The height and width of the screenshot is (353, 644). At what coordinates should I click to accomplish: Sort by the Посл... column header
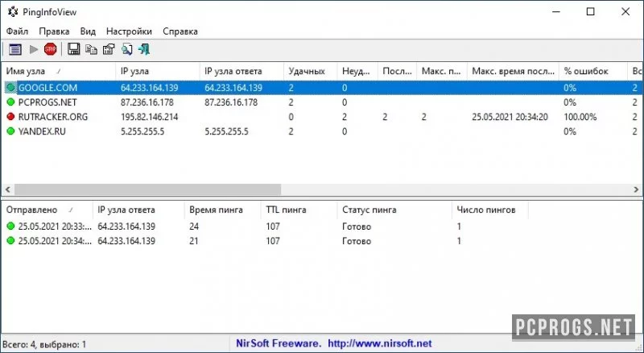[x=397, y=71]
